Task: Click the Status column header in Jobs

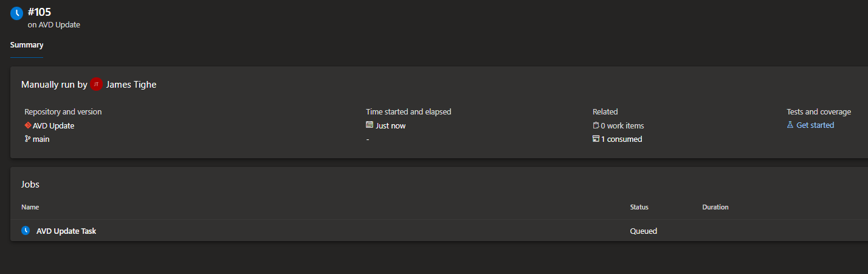Action: pyautogui.click(x=639, y=207)
